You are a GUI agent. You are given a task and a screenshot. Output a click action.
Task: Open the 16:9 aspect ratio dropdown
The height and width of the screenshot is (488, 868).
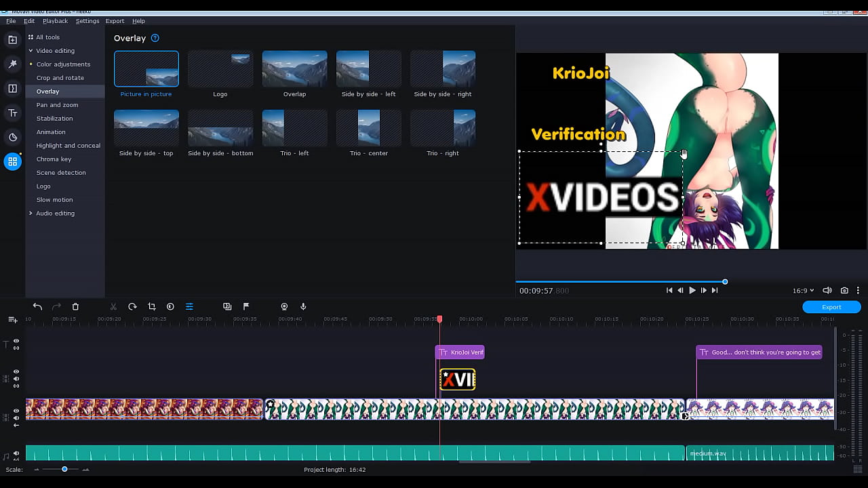click(803, 291)
